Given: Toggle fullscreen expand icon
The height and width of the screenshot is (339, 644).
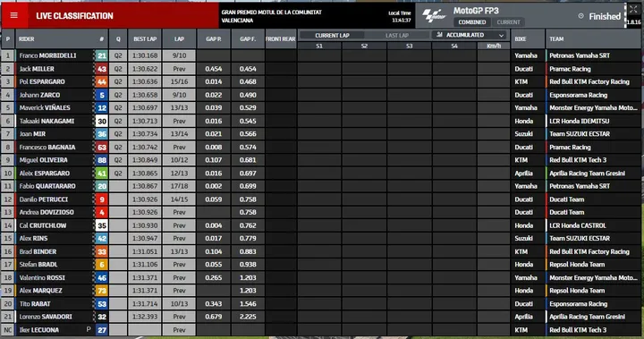Looking at the screenshot, I should pos(633,10).
